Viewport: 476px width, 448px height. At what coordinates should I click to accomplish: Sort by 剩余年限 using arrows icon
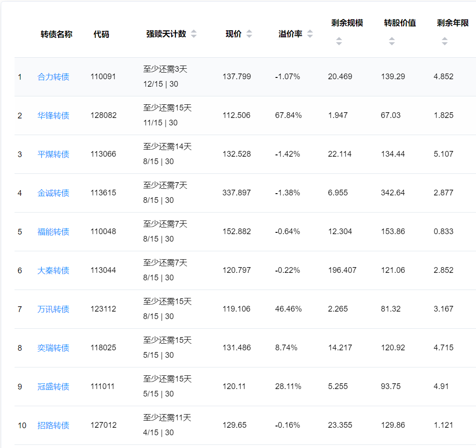445,41
